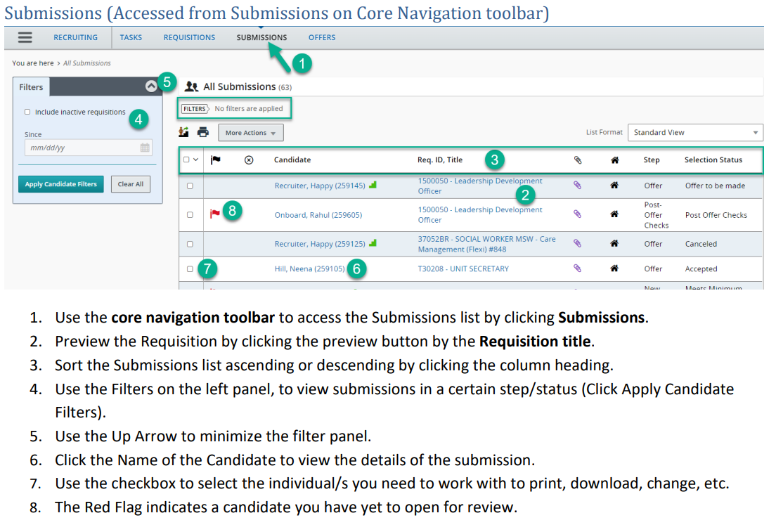This screenshot has height=532, width=776.
Task: Click the Clear All button
Action: (131, 184)
